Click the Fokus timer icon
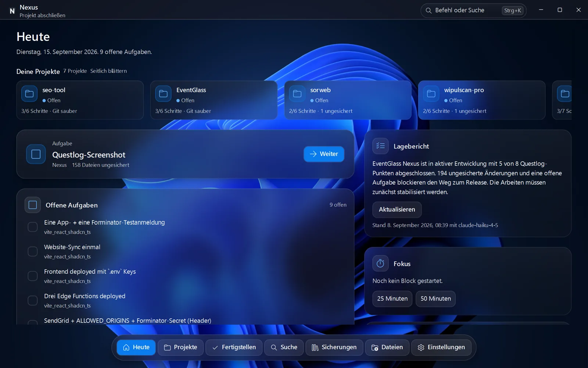The image size is (588, 368). click(380, 263)
